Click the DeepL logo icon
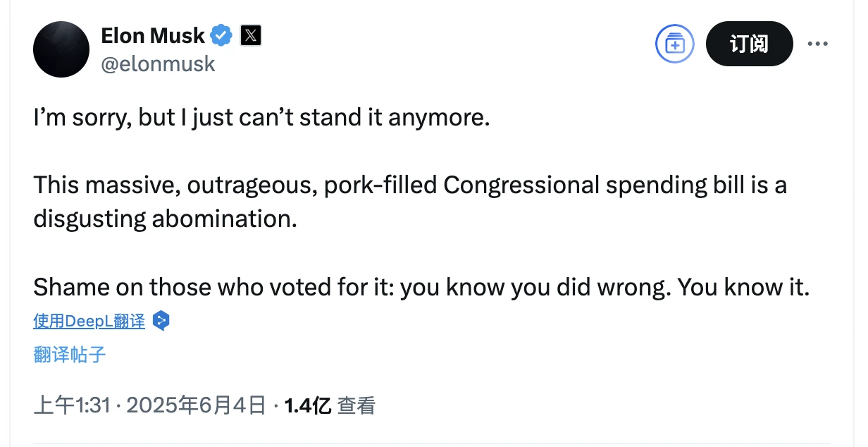This screenshot has width=868, height=447. 161,322
